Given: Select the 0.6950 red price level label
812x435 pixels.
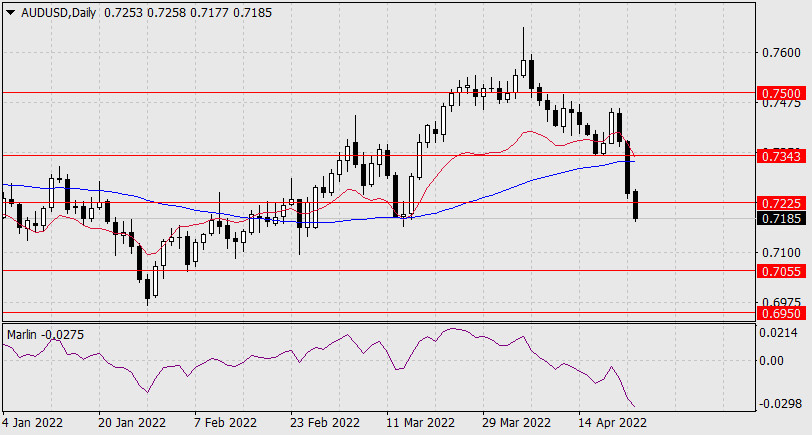Looking at the screenshot, I should click(x=781, y=313).
